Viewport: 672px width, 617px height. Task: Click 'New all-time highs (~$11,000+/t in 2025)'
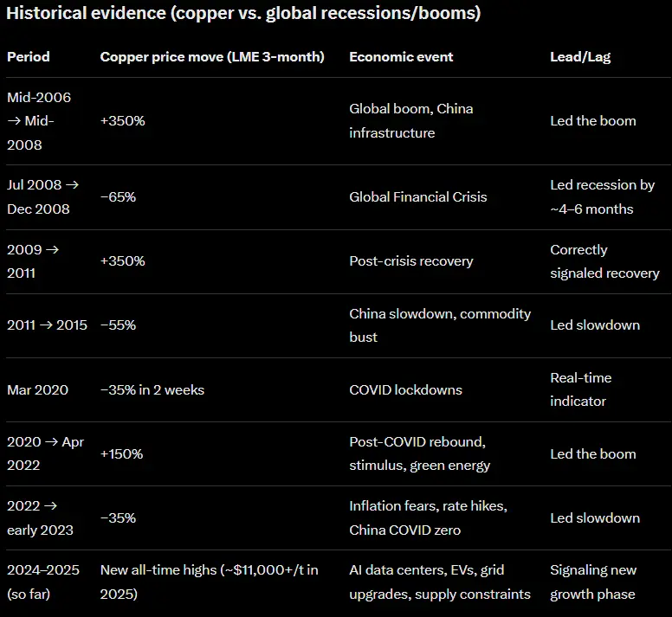pyautogui.click(x=210, y=582)
